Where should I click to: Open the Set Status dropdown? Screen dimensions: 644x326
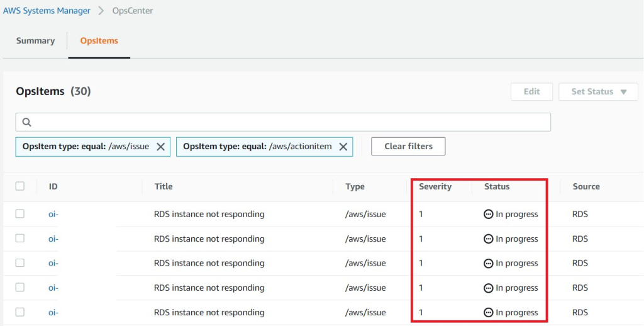(599, 92)
